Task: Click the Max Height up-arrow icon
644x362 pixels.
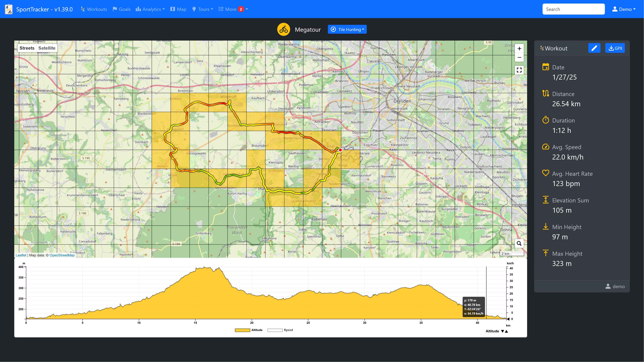Action: [546, 253]
